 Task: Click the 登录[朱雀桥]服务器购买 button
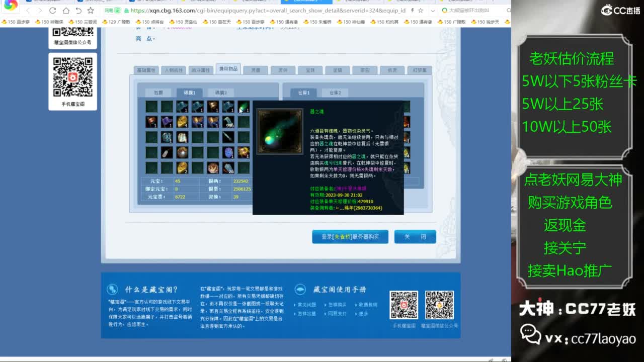350,236
